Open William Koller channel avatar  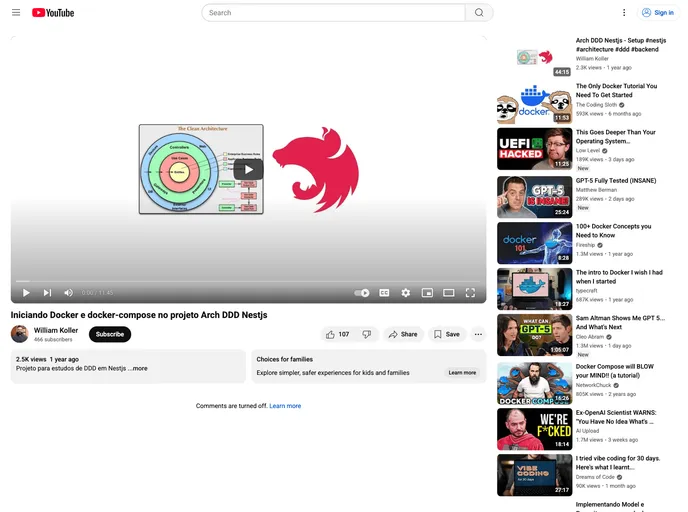(x=19, y=334)
